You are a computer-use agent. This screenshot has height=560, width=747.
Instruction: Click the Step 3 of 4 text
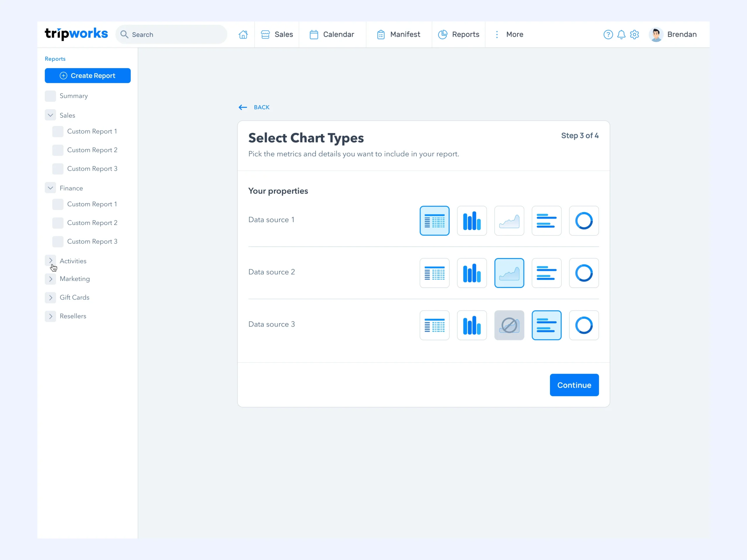580,136
